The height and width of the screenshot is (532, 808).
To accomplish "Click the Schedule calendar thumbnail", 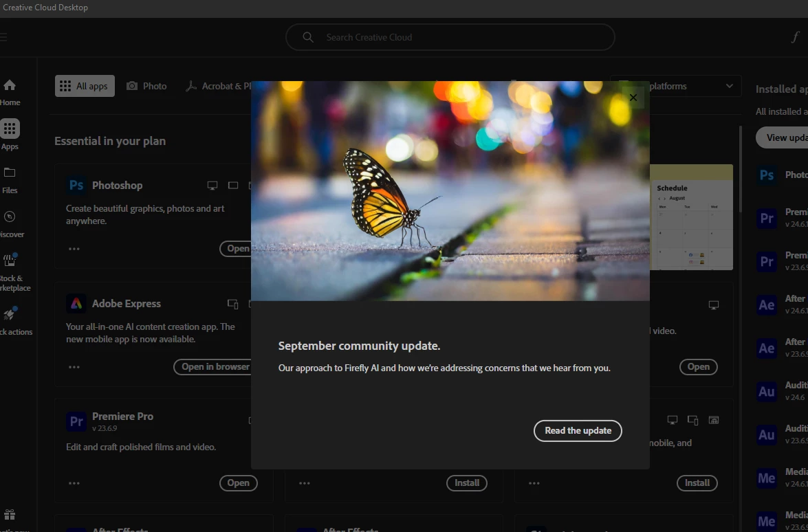I will (x=691, y=217).
